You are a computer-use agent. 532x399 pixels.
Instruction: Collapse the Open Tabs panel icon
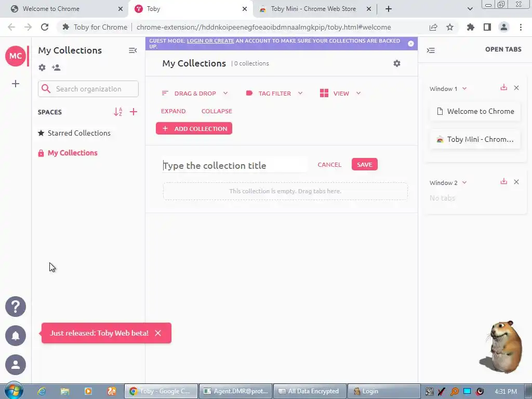point(431,50)
